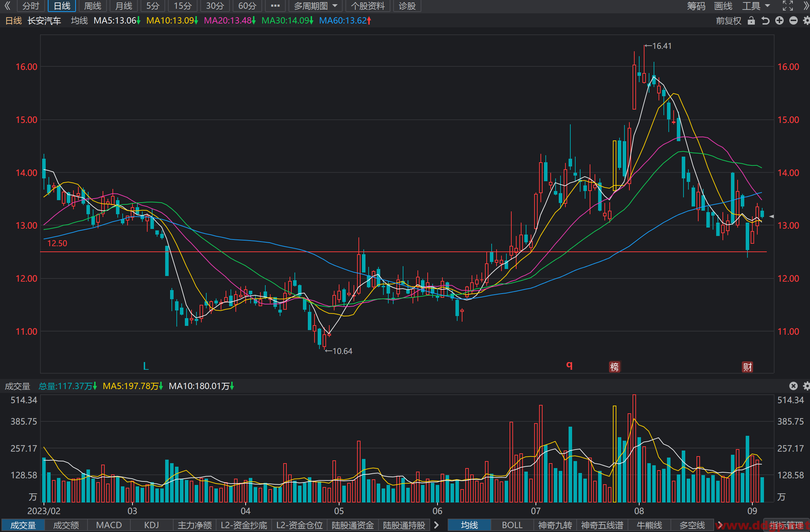Open the 60分 chart period

coord(247,6)
